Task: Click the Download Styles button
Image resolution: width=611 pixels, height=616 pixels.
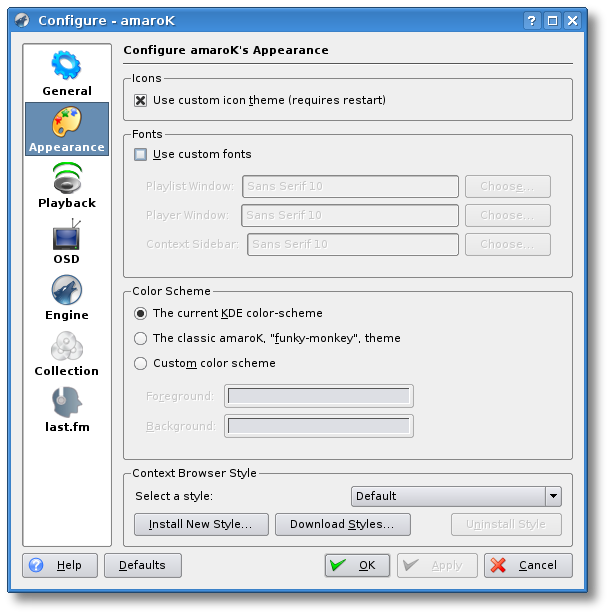Action: (x=342, y=524)
